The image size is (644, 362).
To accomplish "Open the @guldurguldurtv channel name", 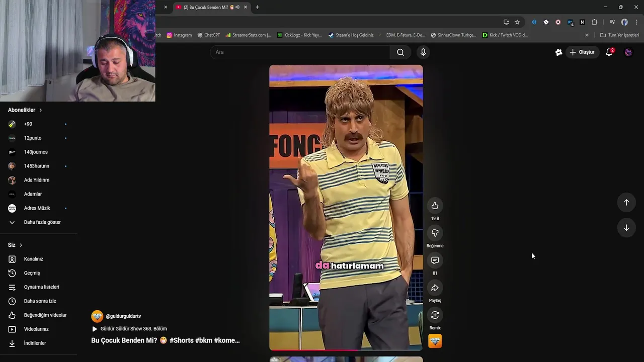I will pyautogui.click(x=123, y=316).
